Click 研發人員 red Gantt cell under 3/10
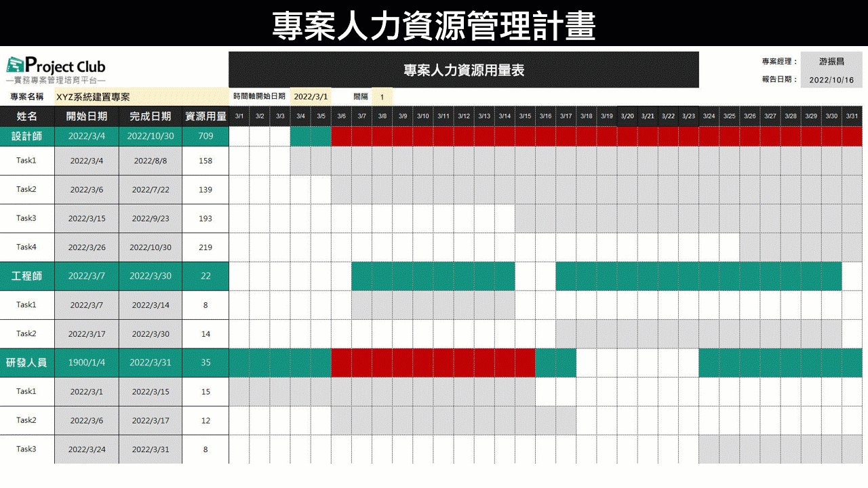The image size is (868, 488). click(423, 363)
